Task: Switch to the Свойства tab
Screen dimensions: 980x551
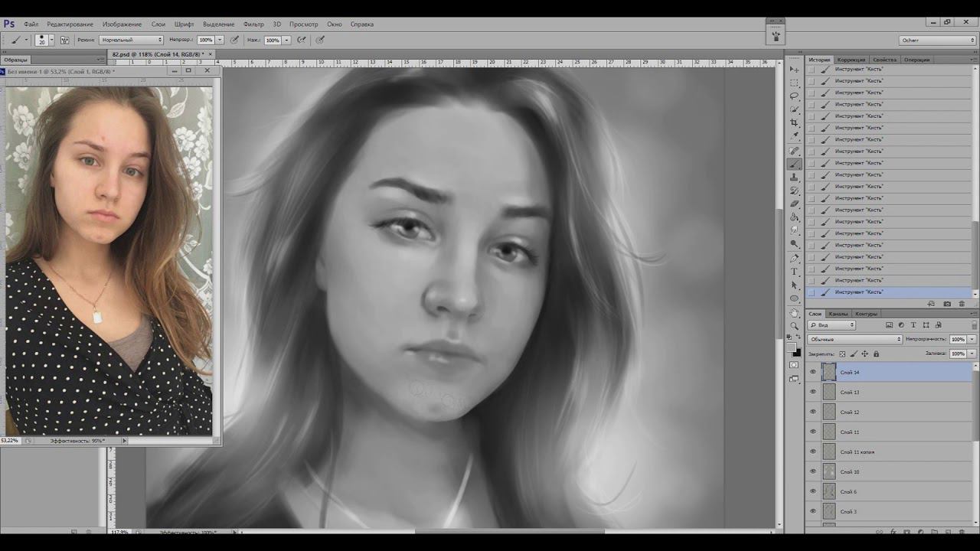Action: click(884, 60)
